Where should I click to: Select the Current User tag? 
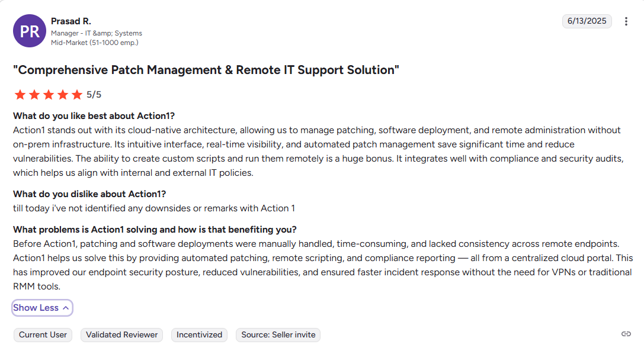pyautogui.click(x=43, y=334)
